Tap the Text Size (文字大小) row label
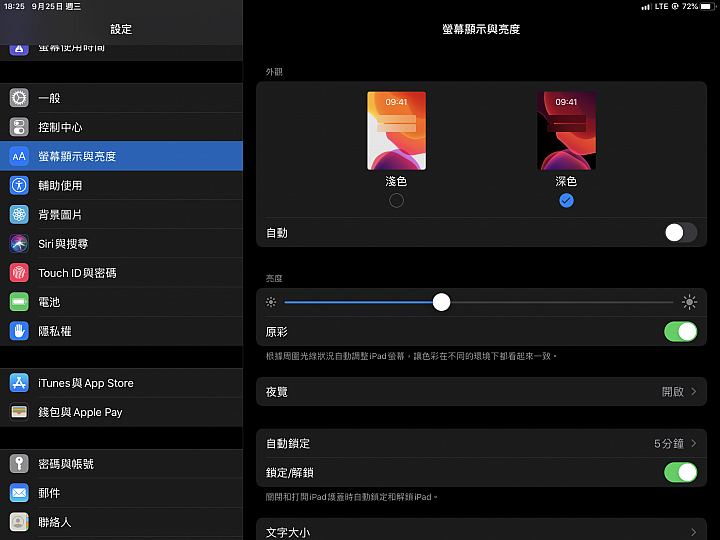 (x=288, y=533)
